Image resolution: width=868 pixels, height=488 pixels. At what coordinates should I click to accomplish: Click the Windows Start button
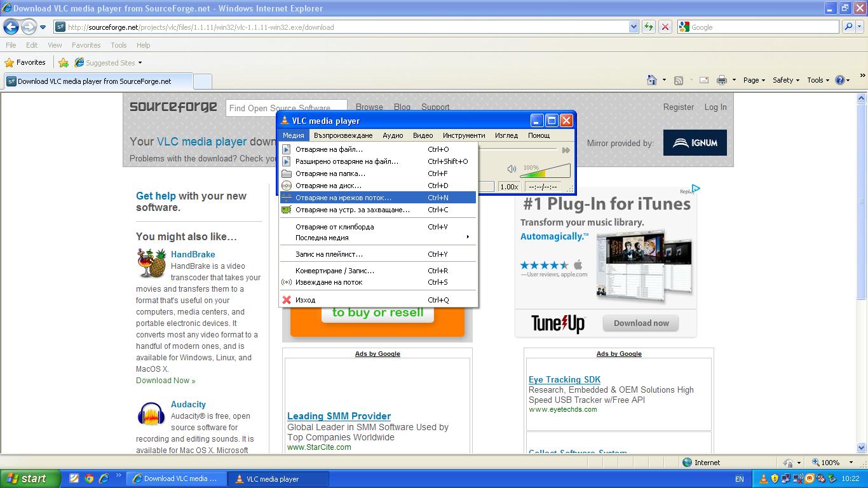pyautogui.click(x=30, y=478)
